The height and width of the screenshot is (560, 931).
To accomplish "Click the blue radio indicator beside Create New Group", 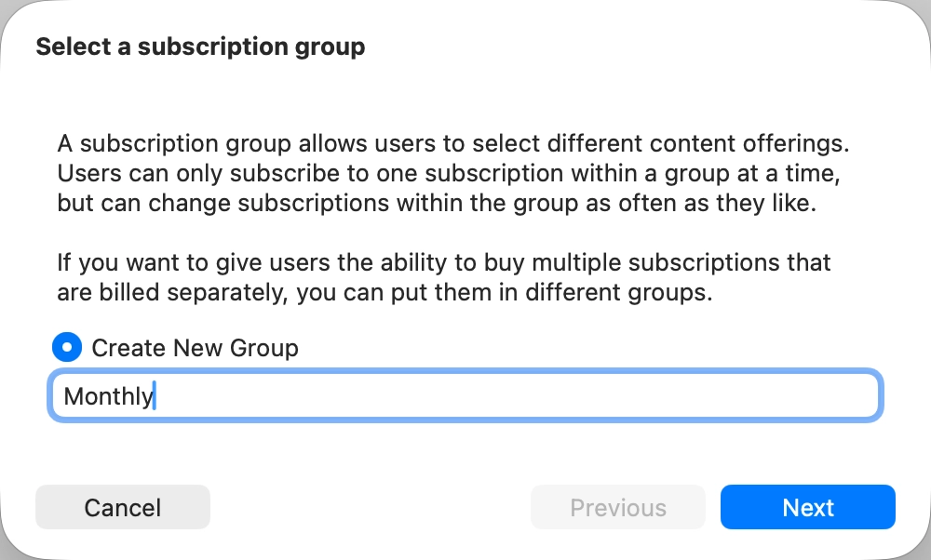I will tap(66, 348).
